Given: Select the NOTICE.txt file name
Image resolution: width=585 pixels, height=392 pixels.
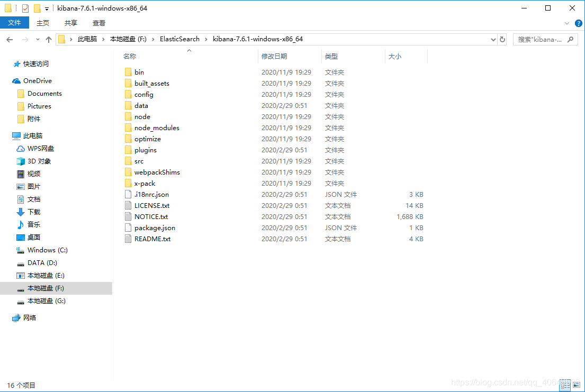Looking at the screenshot, I should tap(151, 217).
